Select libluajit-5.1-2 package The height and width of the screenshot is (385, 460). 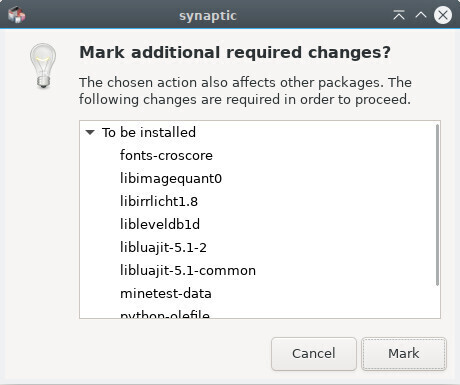[x=163, y=247]
